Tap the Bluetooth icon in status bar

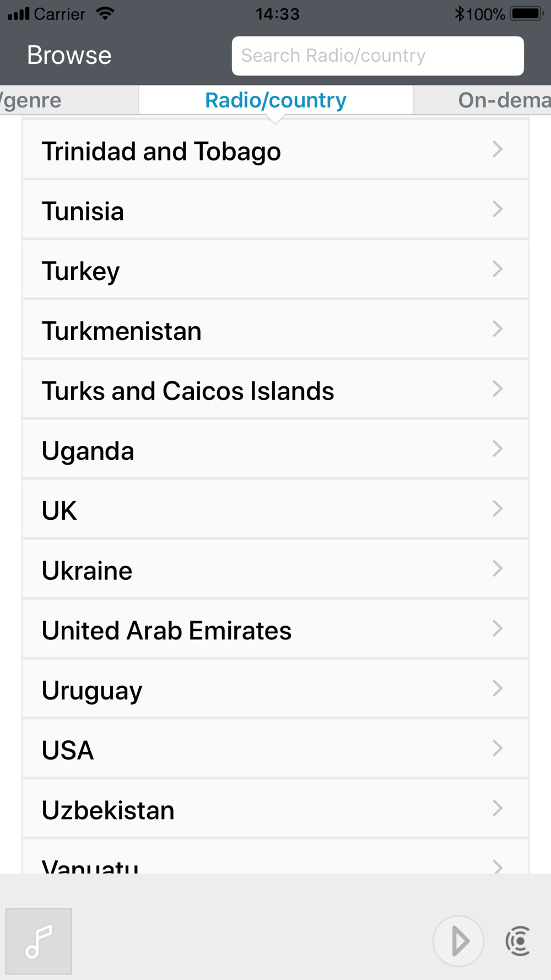[460, 13]
